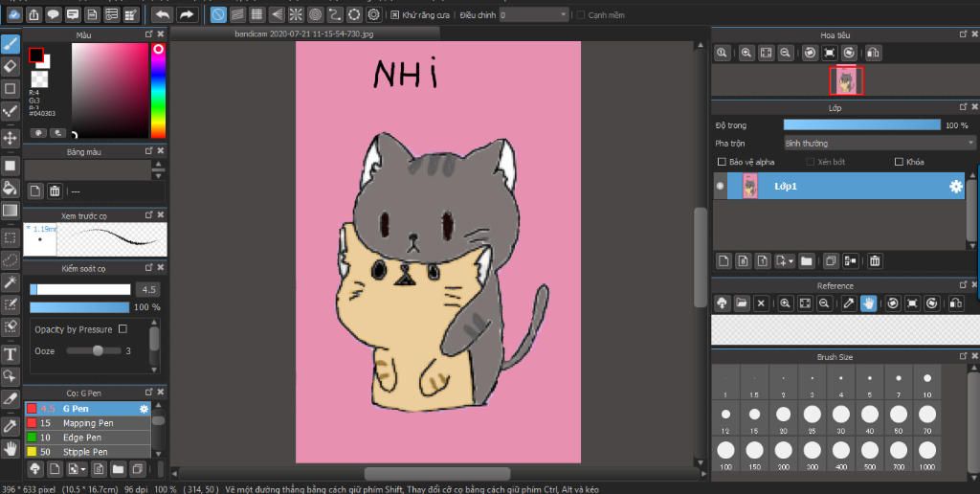Select the Eraser tool

[x=10, y=66]
